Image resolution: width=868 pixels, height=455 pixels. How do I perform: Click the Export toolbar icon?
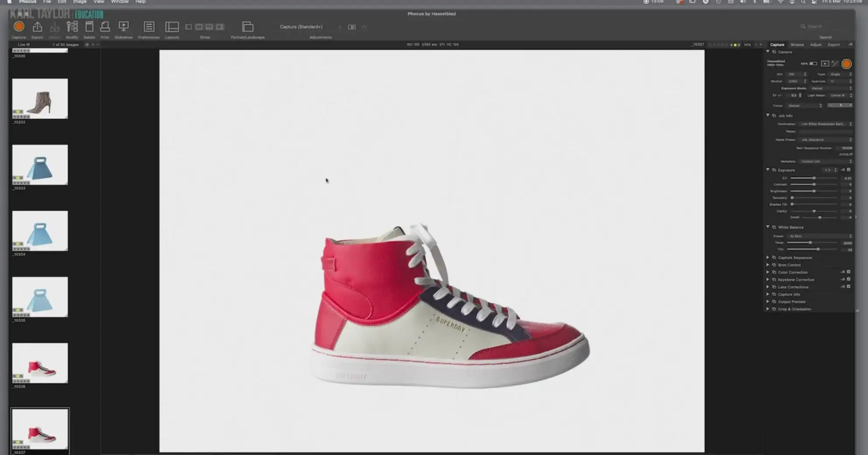tap(38, 27)
